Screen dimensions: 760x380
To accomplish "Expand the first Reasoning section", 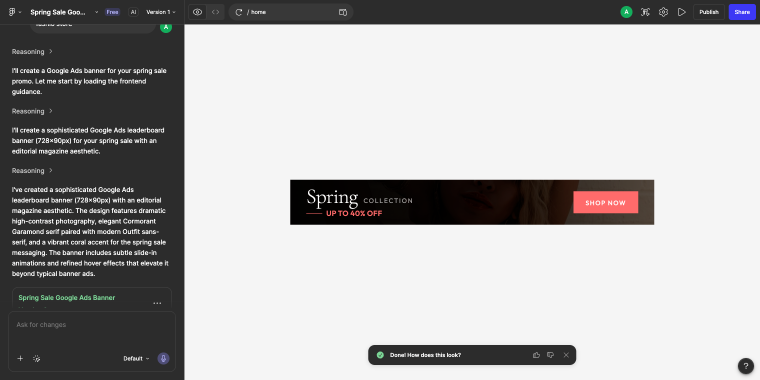I will click(32, 51).
